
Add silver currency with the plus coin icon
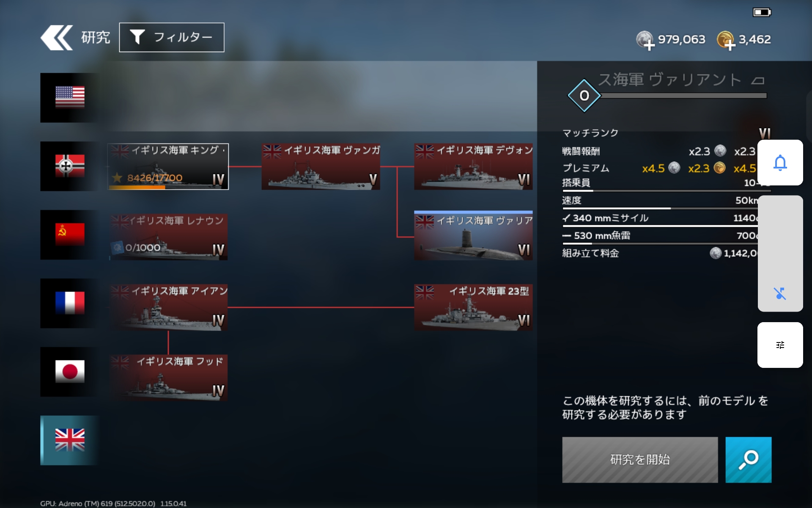[645, 41]
